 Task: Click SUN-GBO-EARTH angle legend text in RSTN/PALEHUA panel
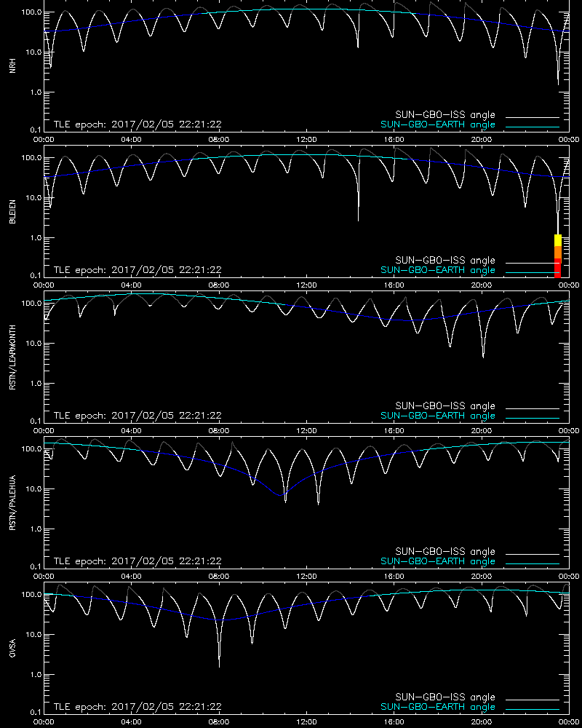438,561
